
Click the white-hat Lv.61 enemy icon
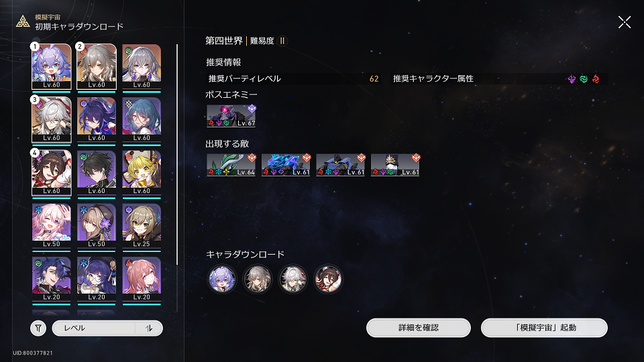pos(395,165)
